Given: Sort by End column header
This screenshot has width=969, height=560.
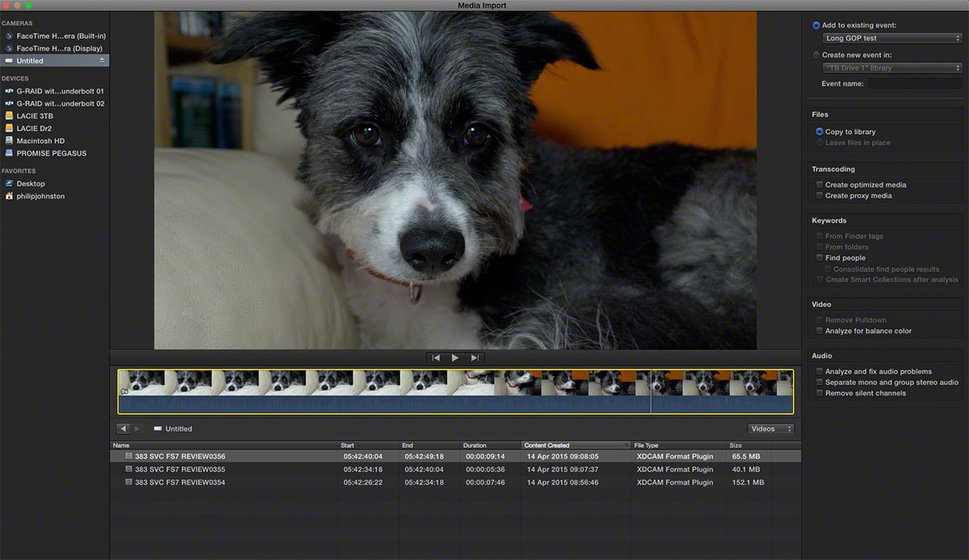Looking at the screenshot, I should pos(430,445).
